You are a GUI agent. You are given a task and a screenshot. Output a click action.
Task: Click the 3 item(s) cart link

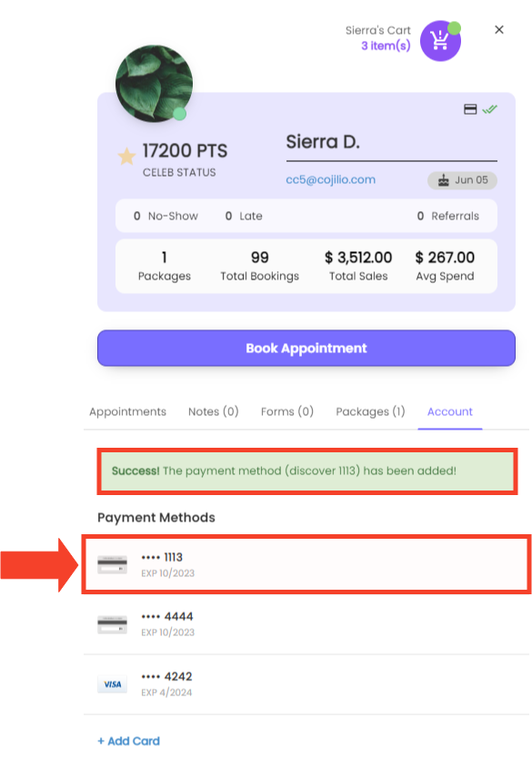pyautogui.click(x=386, y=46)
